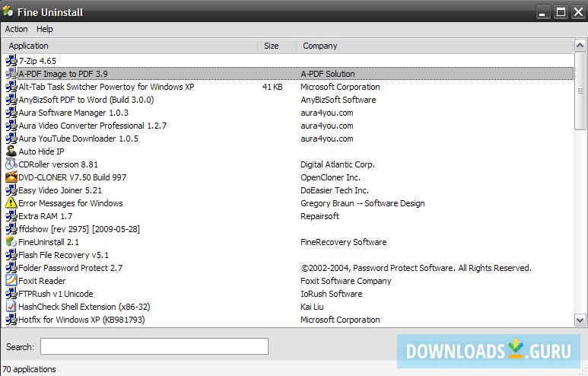Image resolution: width=588 pixels, height=376 pixels.
Task: Click the FineUninstall 2.1 icon
Action: click(x=11, y=242)
